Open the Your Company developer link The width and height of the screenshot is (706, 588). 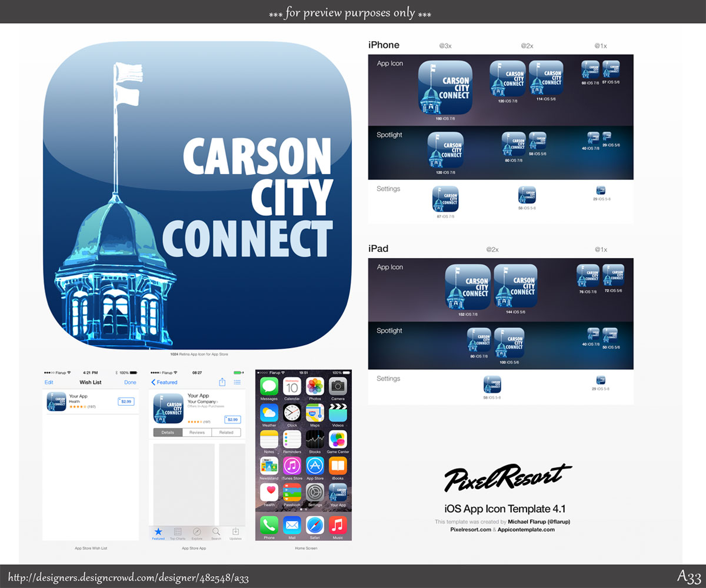(x=202, y=402)
